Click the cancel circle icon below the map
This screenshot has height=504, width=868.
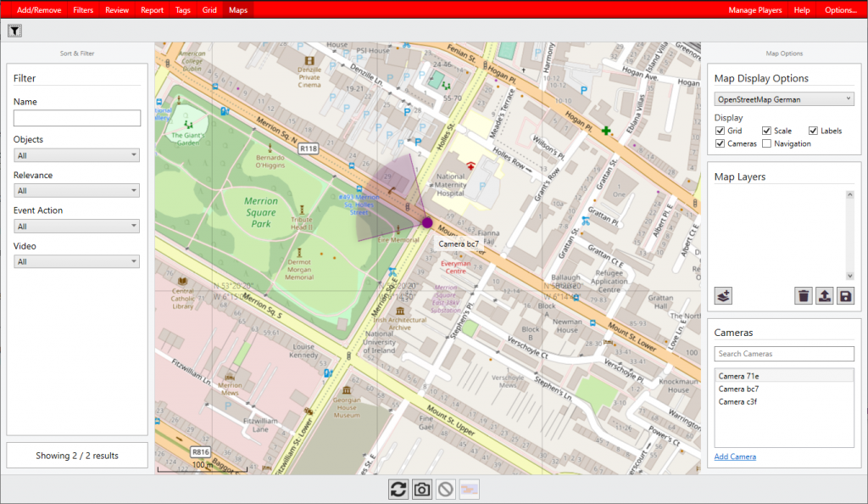446,489
